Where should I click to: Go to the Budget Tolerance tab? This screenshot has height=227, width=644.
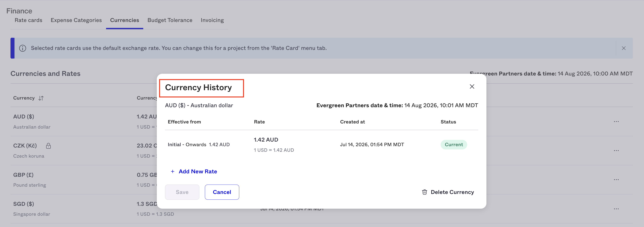(170, 20)
